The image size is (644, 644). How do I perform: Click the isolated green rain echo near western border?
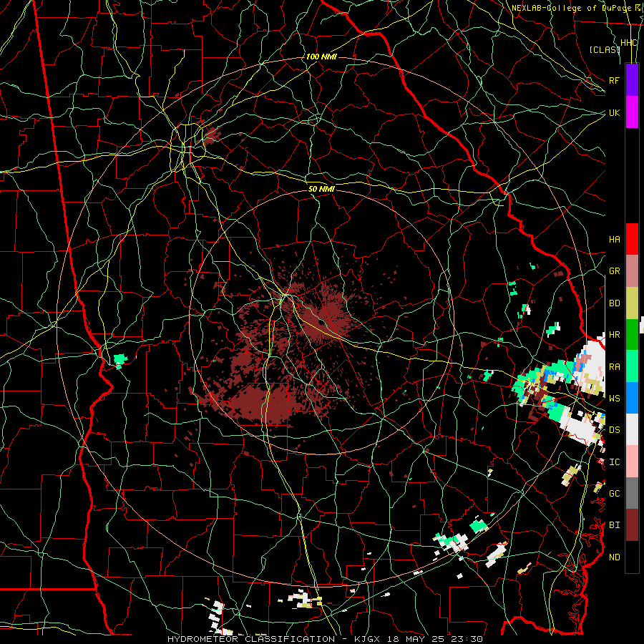click(120, 360)
